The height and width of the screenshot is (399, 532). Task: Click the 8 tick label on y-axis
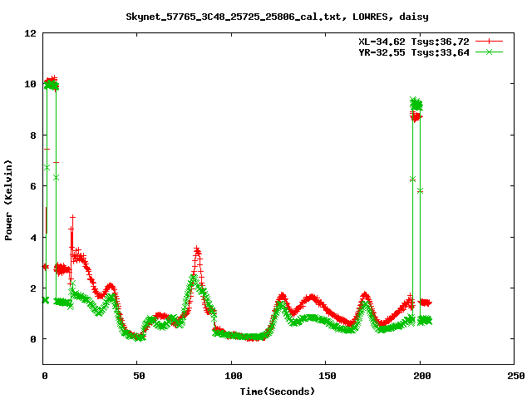coord(33,135)
